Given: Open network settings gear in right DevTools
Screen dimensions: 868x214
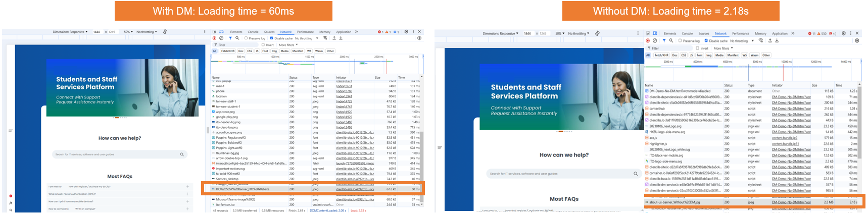Looking at the screenshot, I should [x=857, y=40].
